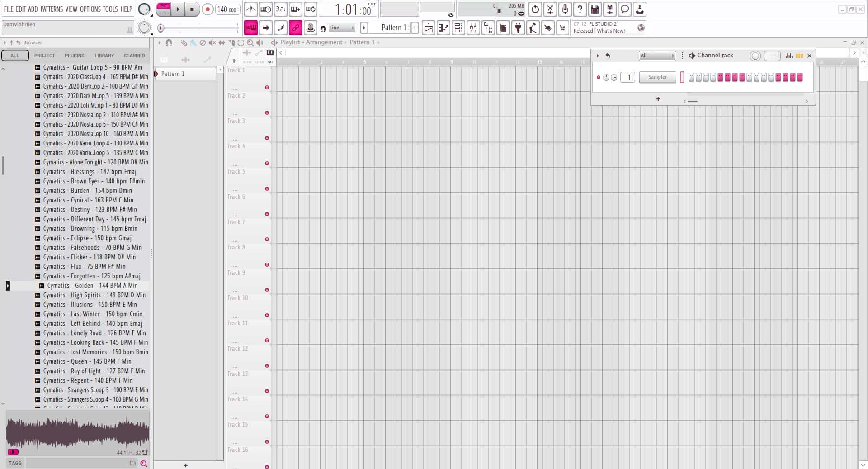Mute Track 5 using its pink dot
This screenshot has width=868, height=469.
coord(267,188)
